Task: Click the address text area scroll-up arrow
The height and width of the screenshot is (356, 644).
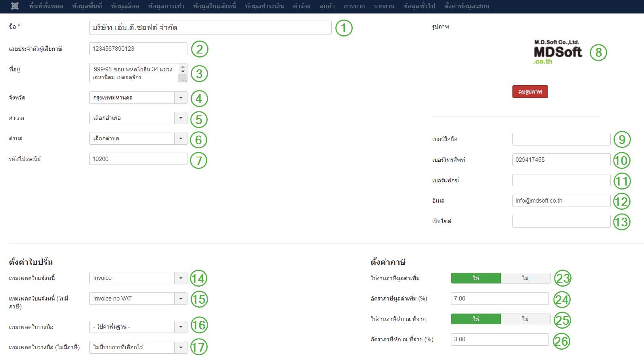Action: [x=183, y=67]
